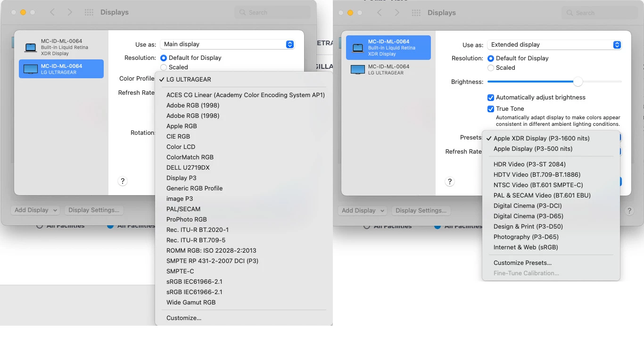Show all preferences grid in right window
This screenshot has width=644, height=362.
pyautogui.click(x=416, y=13)
